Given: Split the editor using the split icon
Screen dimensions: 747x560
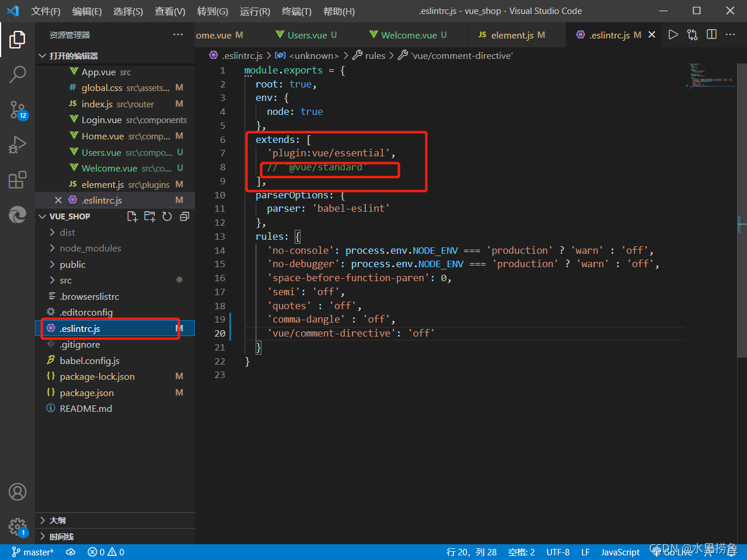Looking at the screenshot, I should click(x=711, y=34).
